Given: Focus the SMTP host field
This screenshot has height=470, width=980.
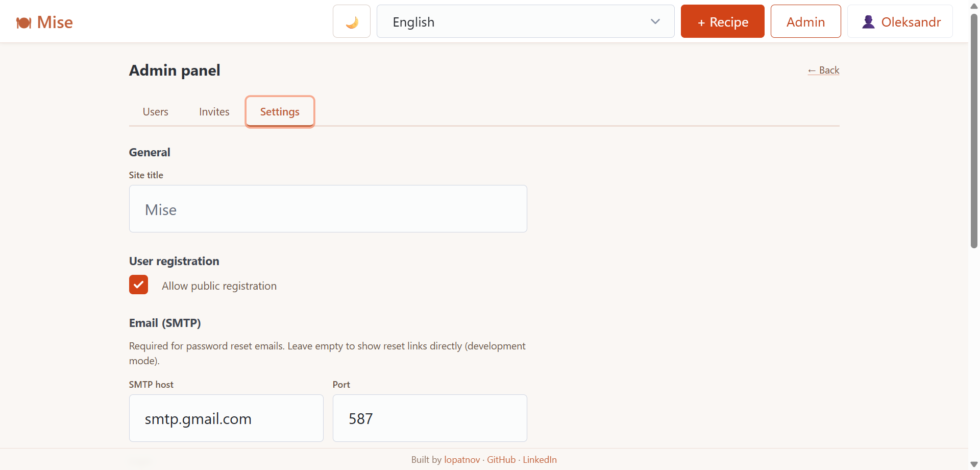Looking at the screenshot, I should pyautogui.click(x=226, y=418).
